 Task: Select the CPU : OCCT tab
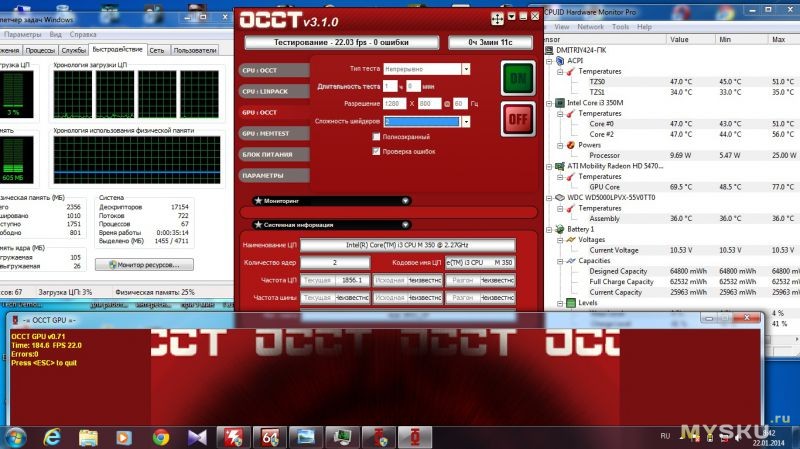(x=274, y=70)
